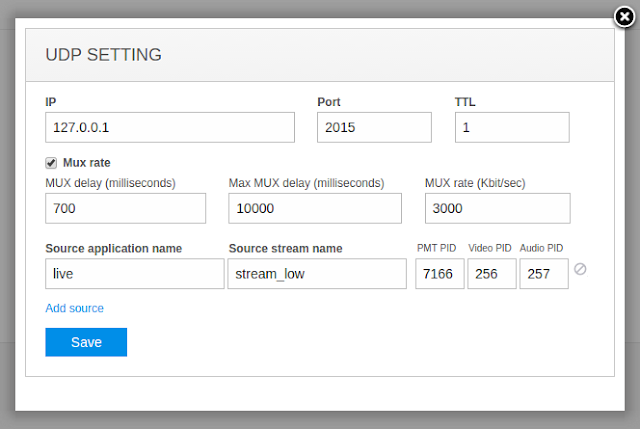
Task: Click the MUX rate Kbit/sec field
Action: point(498,208)
